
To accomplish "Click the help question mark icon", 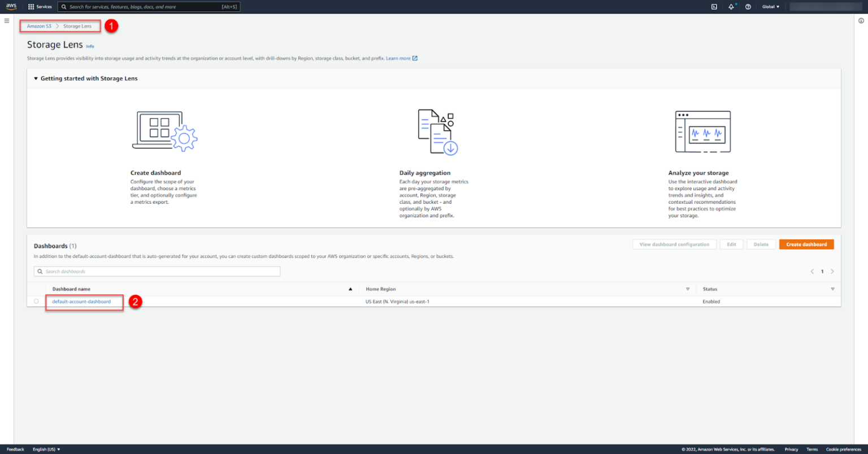I will (x=748, y=7).
